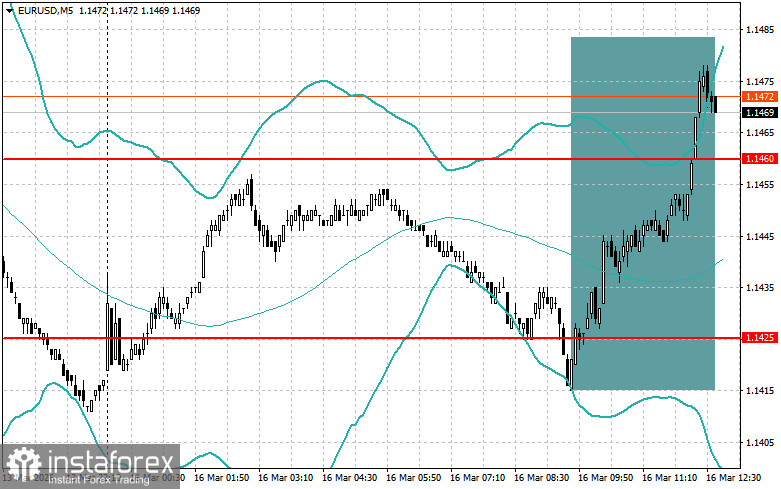Image resolution: width=781 pixels, height=489 pixels.
Task: Click the 16 Mar 04:30 time label
Action: click(349, 478)
